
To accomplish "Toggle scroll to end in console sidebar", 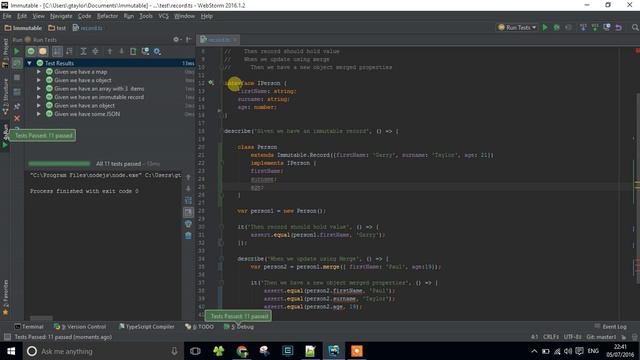I will coord(188,212).
